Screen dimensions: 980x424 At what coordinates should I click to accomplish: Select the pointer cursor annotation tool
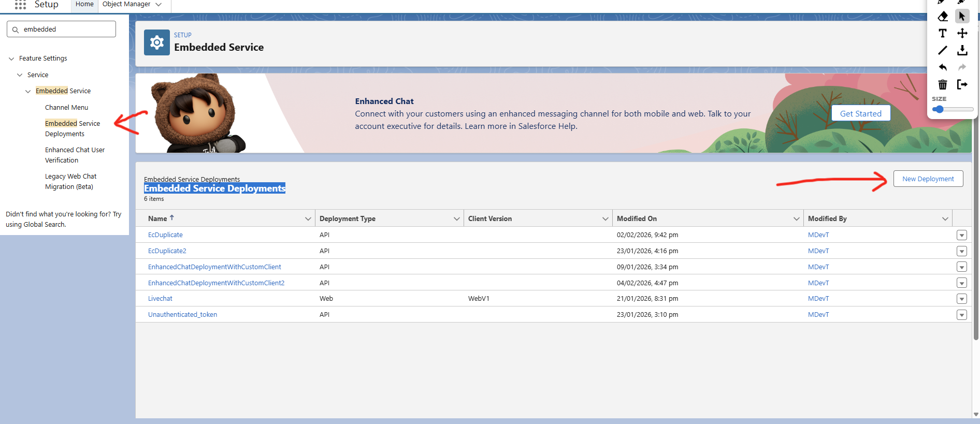962,17
